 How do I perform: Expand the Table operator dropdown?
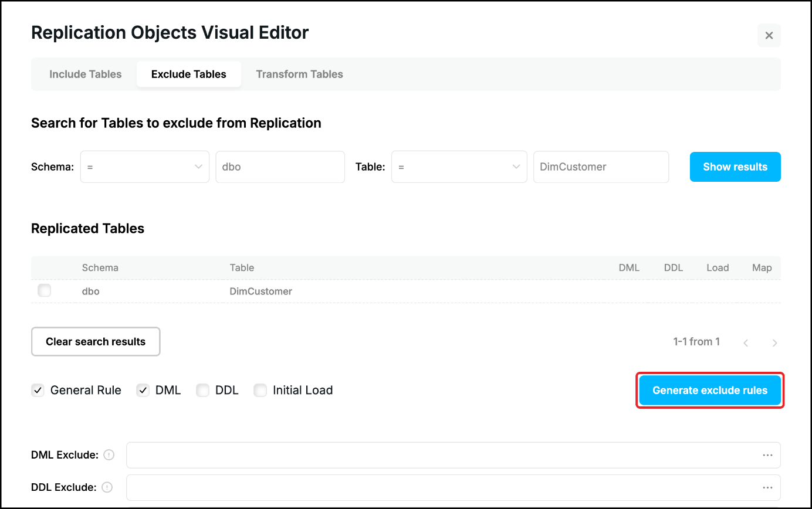(x=459, y=167)
